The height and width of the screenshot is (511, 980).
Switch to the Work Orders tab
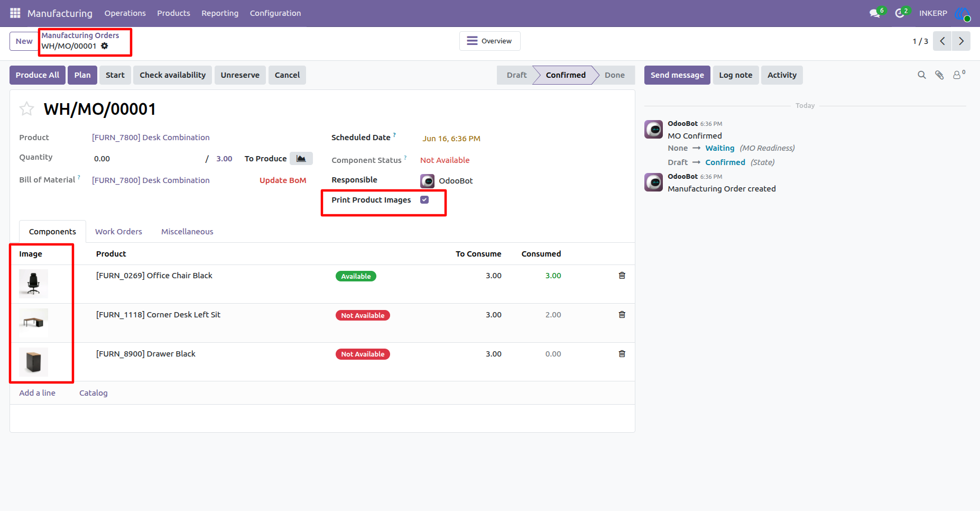[118, 232]
